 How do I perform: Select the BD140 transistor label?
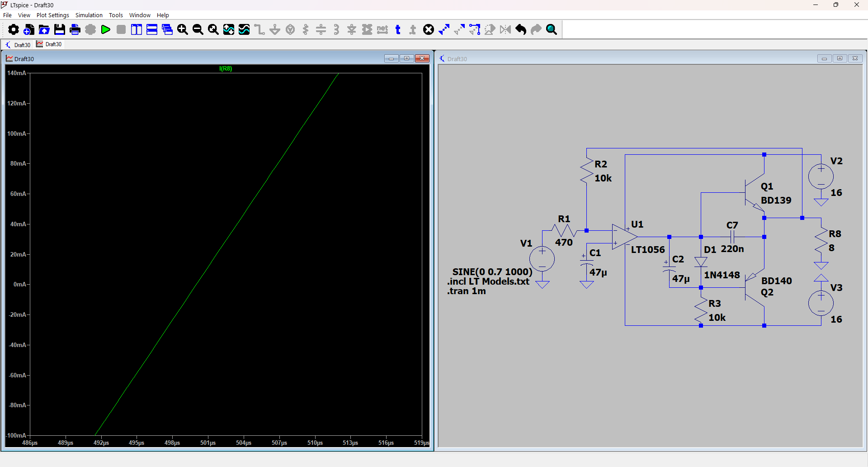click(776, 281)
